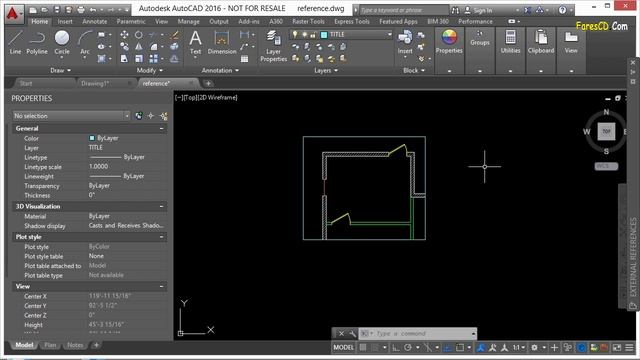The width and height of the screenshot is (640, 360).
Task: Click the Copy tool in Modify panel
Action: point(124,47)
